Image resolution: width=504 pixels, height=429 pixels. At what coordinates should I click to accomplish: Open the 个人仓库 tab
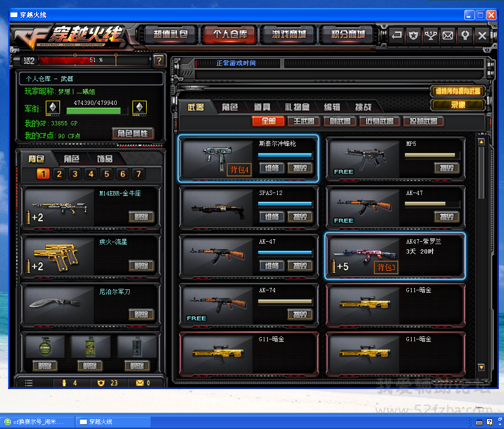point(230,34)
